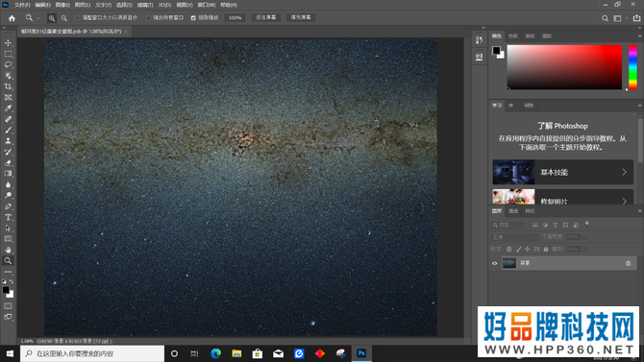Viewport: 644px width, 362px height.
Task: Select the History Brush tool
Action: click(x=8, y=152)
